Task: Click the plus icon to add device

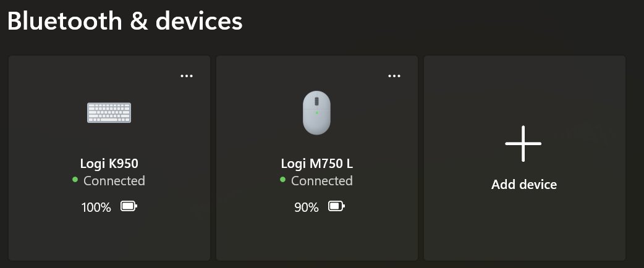Action: (523, 144)
